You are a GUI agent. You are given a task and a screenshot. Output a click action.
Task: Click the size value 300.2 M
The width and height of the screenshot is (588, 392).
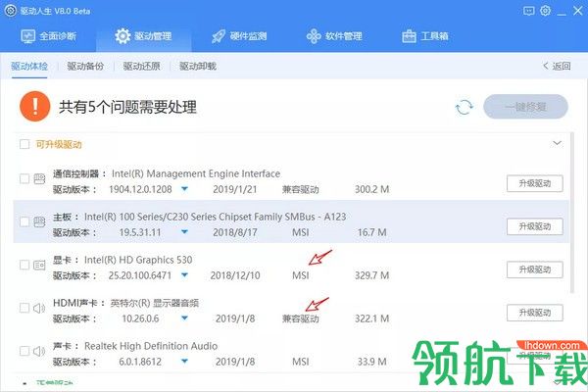[372, 189]
